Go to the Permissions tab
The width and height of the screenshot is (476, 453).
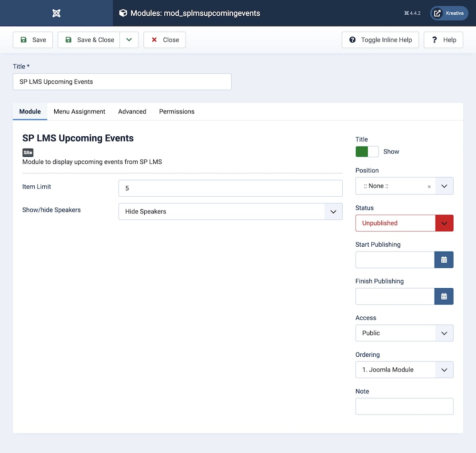177,111
